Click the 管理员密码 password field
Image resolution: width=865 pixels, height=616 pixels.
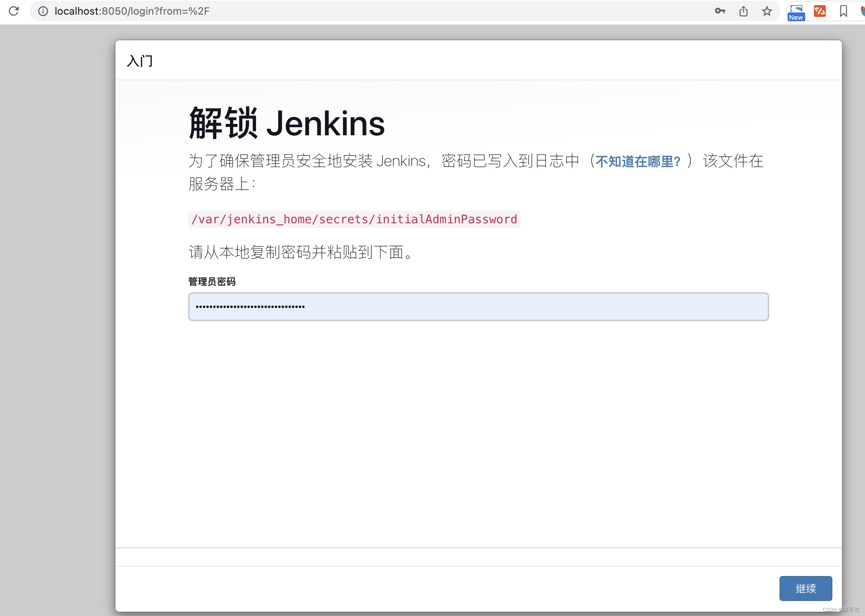pos(478,307)
